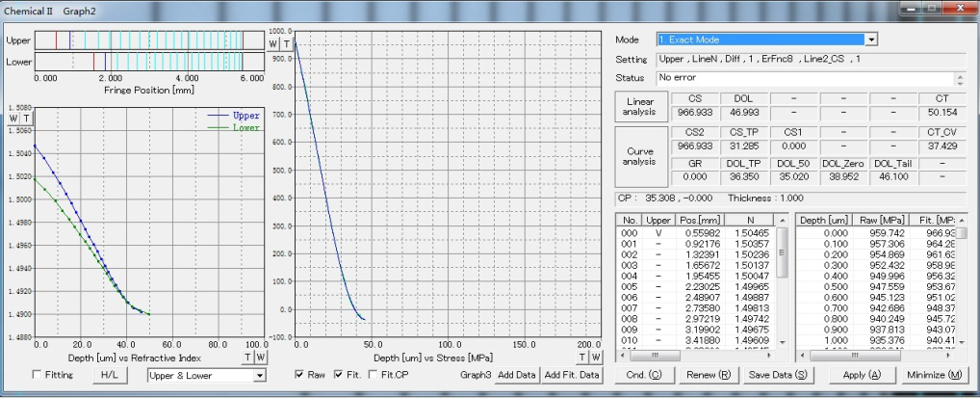Screen dimensions: 980x398
Task: Toggle the Fit.CP checkbox
Action: pyautogui.click(x=373, y=375)
